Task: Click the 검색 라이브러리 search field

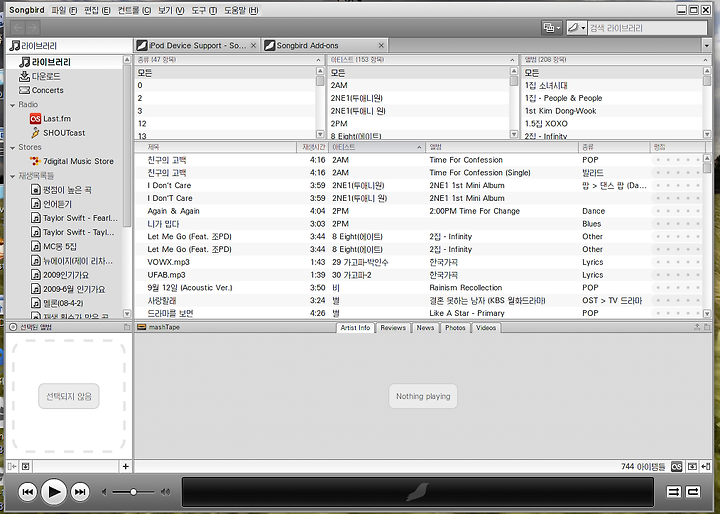Action: pos(647,28)
